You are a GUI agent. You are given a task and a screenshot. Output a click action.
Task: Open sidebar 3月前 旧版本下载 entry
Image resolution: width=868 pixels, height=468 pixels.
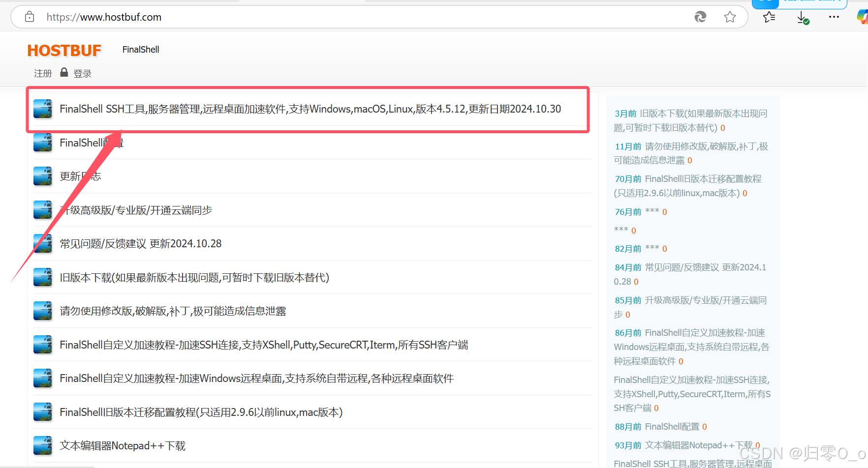[x=691, y=120]
